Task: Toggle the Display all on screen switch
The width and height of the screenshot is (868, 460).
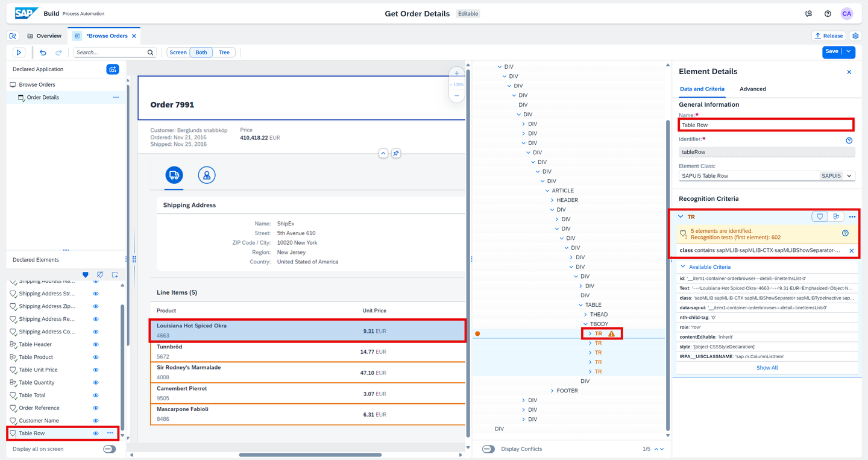Action: click(109, 449)
